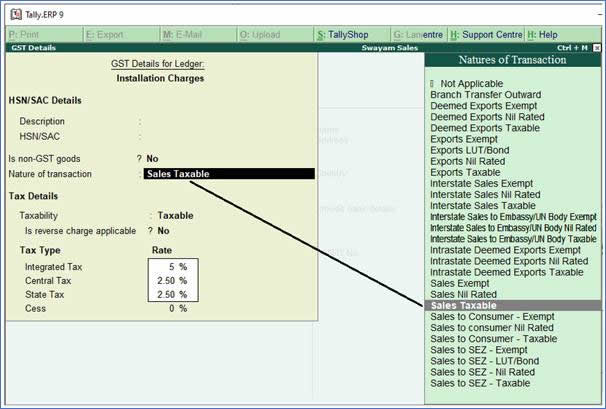Click the Cess rate 0 %

178,308
